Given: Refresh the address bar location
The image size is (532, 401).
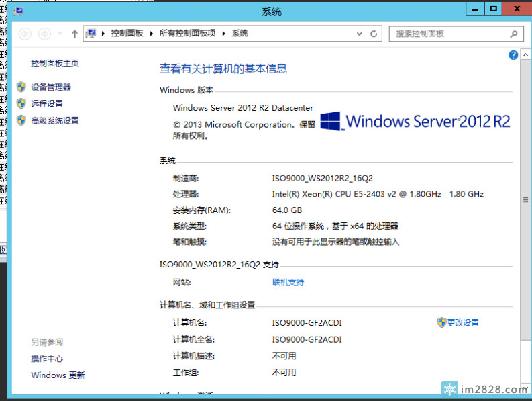Looking at the screenshot, I should [x=374, y=34].
